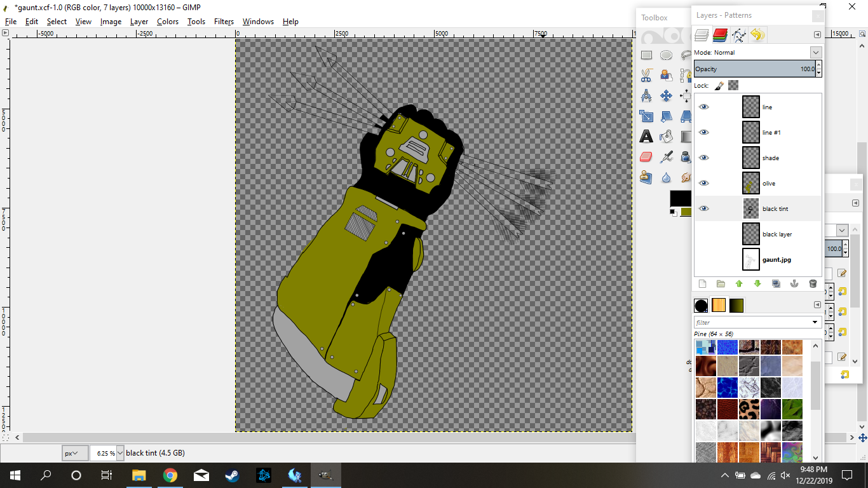Choose the Alignment tool
This screenshot has width=868, height=488.
[686, 96]
